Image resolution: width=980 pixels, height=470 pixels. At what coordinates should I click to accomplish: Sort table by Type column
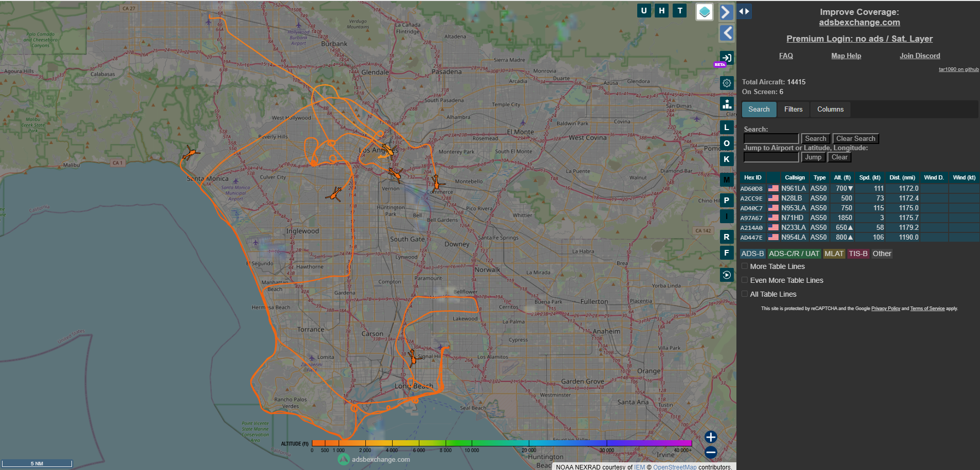[x=820, y=178]
